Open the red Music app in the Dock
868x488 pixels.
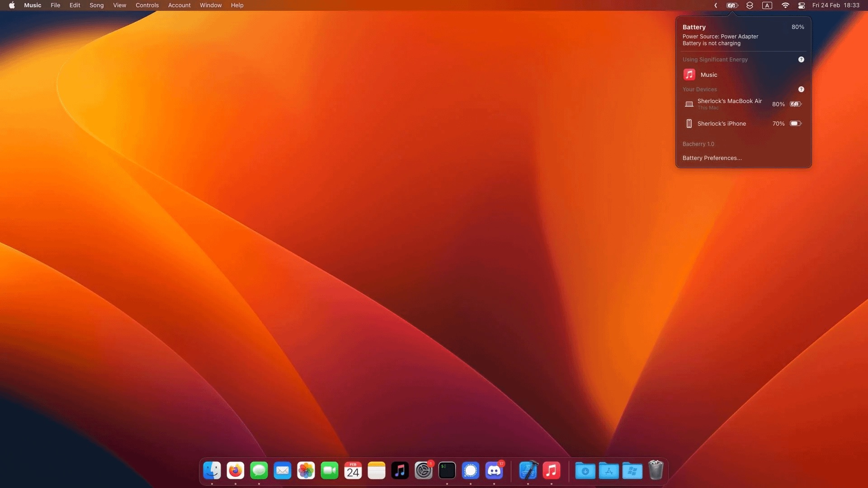(x=552, y=471)
